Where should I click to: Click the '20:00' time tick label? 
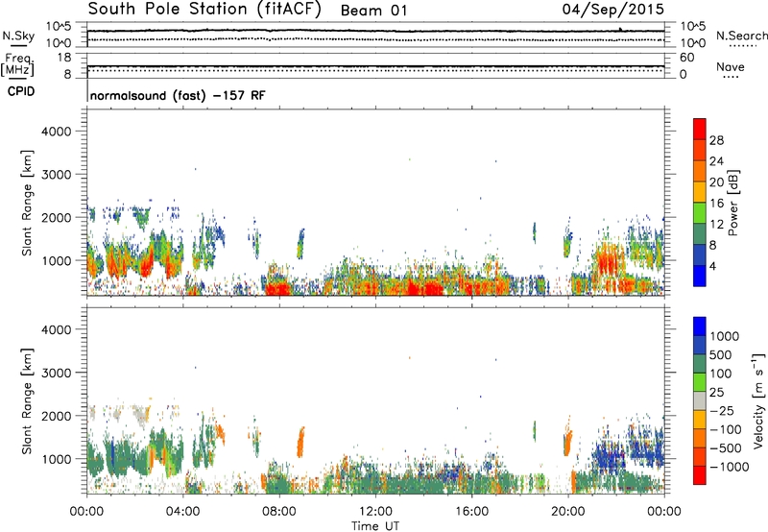[x=568, y=512]
